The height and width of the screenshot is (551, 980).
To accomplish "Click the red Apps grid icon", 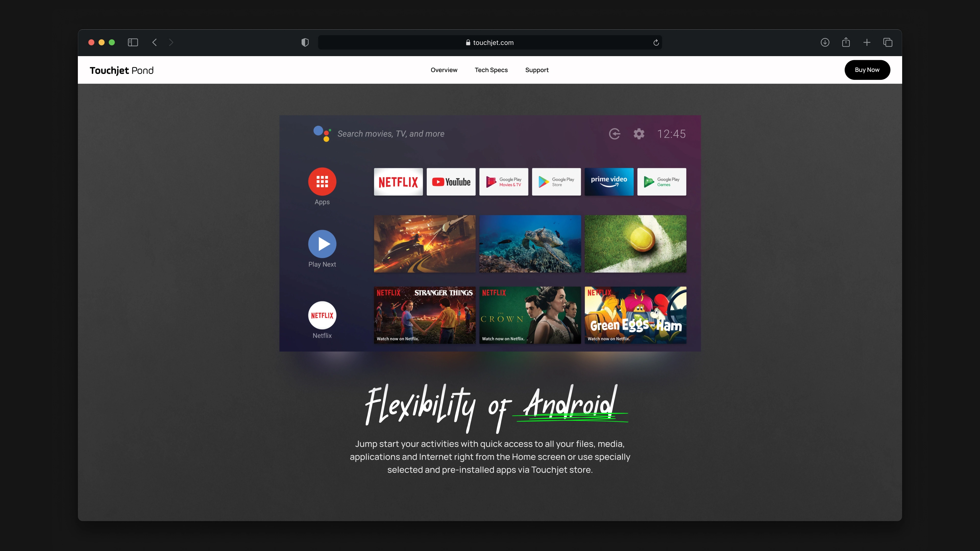I will 322,181.
